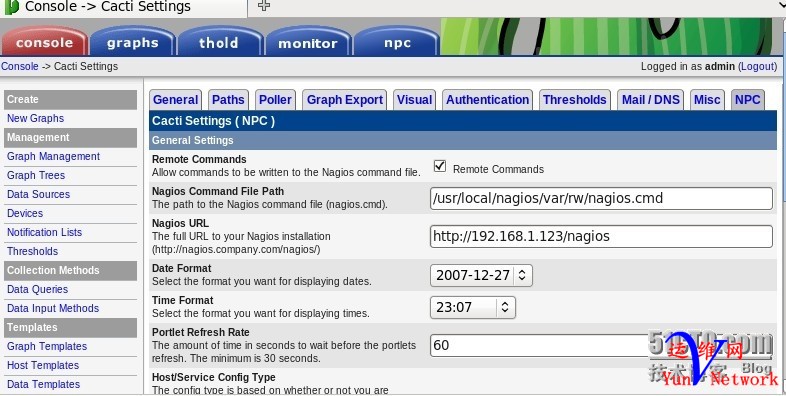Select the Paths settings tab
This screenshot has height=396, width=786.
tap(228, 100)
